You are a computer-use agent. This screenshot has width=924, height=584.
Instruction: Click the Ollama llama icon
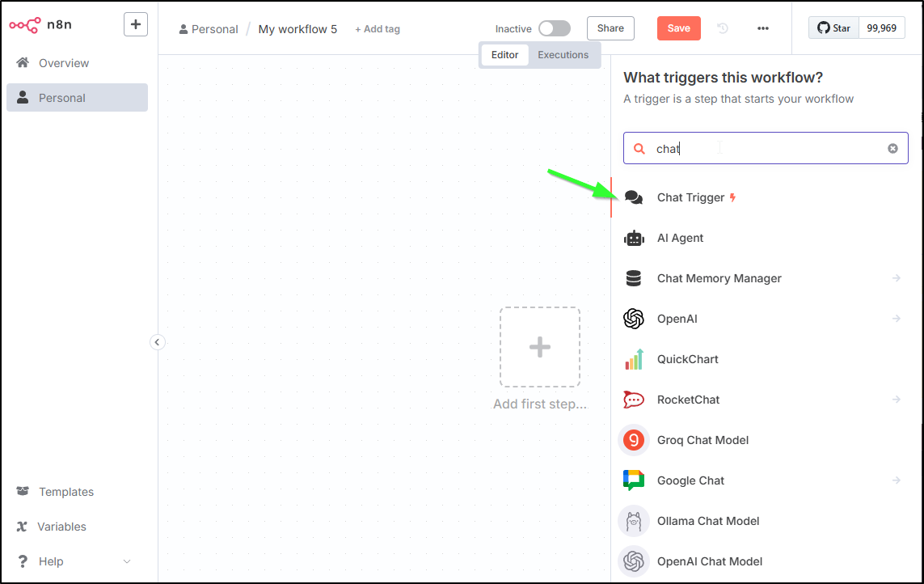tap(634, 521)
